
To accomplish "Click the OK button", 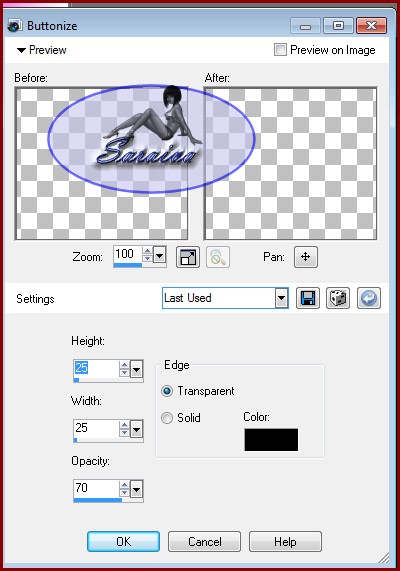I will coord(123,542).
